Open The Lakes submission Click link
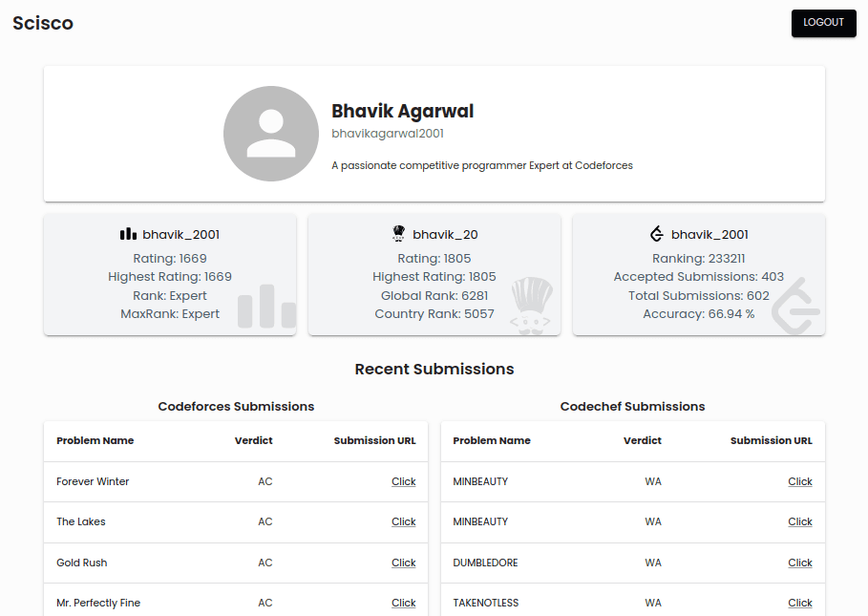This screenshot has height=616, width=868. tap(403, 521)
